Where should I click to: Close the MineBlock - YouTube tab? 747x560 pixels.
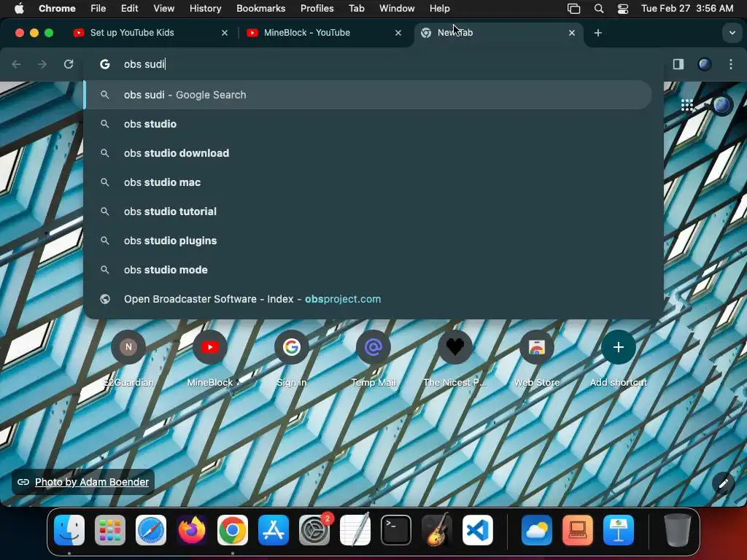click(398, 33)
